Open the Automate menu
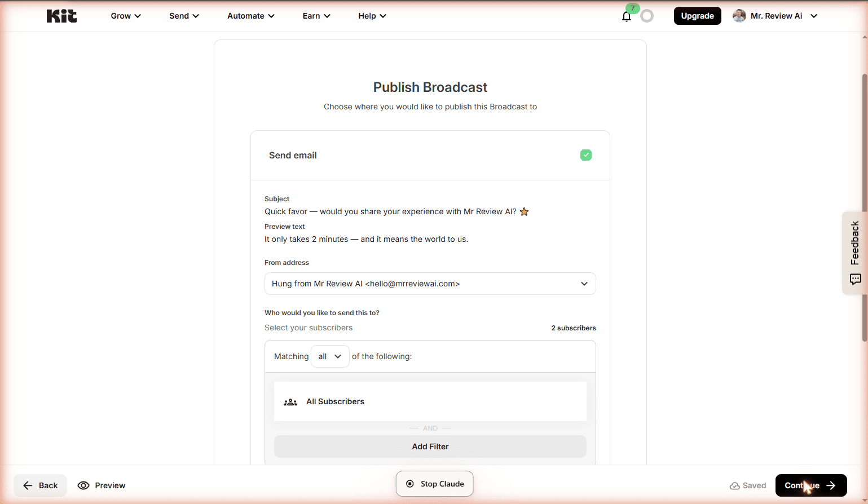This screenshot has width=868, height=504. click(251, 16)
